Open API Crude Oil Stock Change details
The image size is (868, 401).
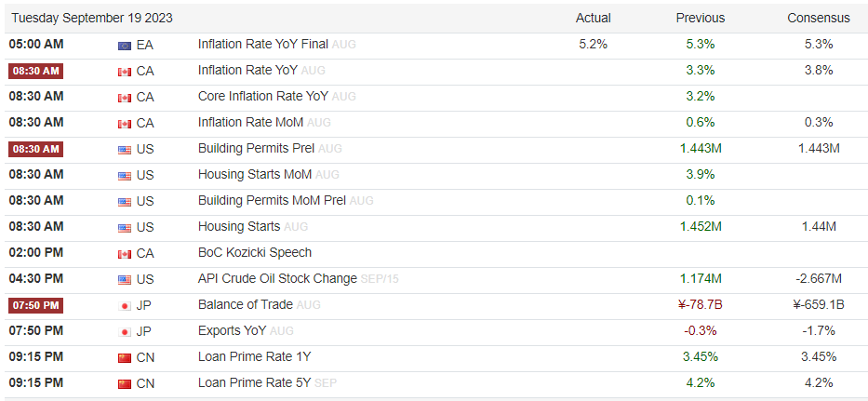[x=276, y=278]
